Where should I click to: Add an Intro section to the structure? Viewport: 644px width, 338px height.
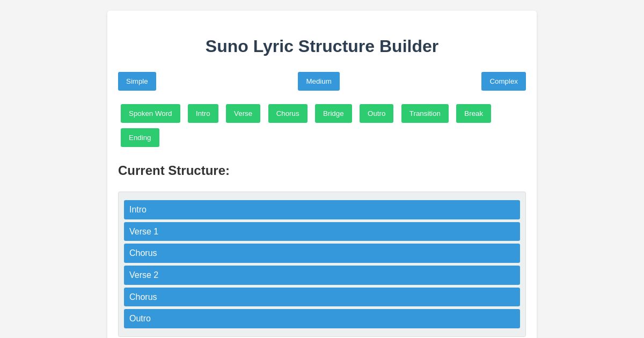point(203,113)
